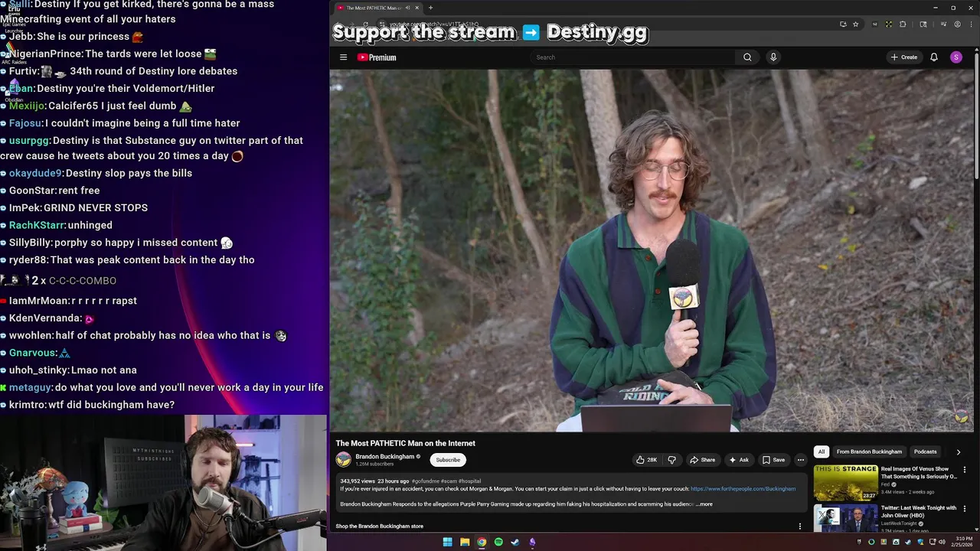The width and height of the screenshot is (980, 551).
Task: Save video to playlist
Action: (x=773, y=460)
